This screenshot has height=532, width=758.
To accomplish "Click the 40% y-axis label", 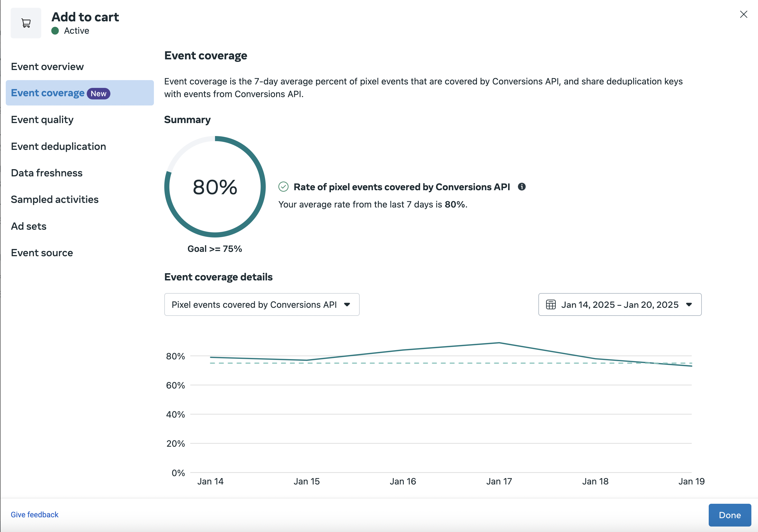I will tap(175, 414).
